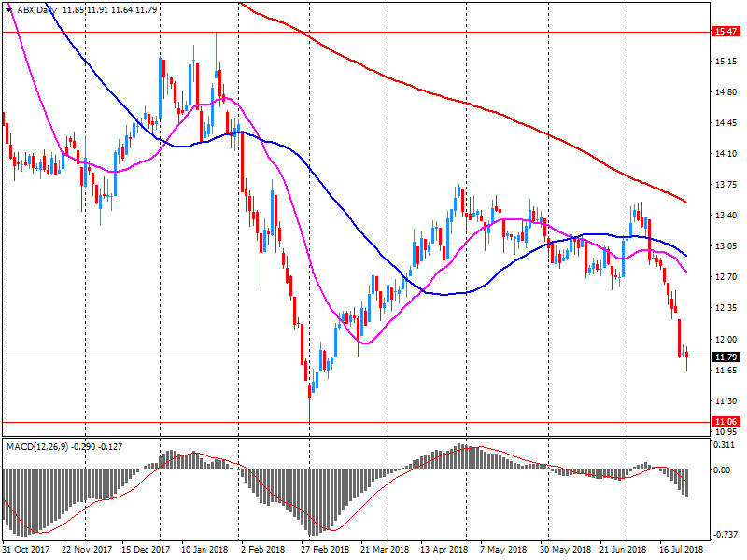Click the 21 Jun 2018 date label

coord(624,549)
